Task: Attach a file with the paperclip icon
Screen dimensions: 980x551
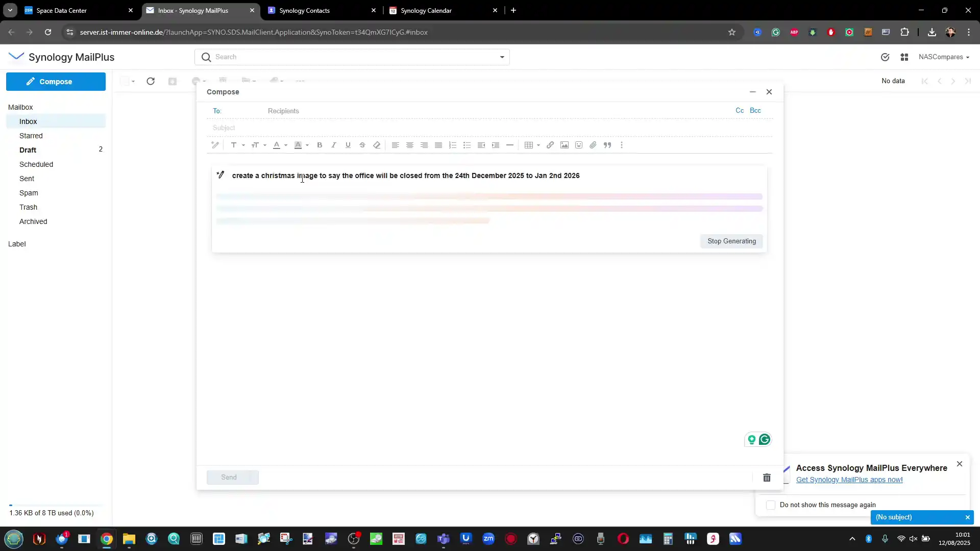Action: point(593,145)
